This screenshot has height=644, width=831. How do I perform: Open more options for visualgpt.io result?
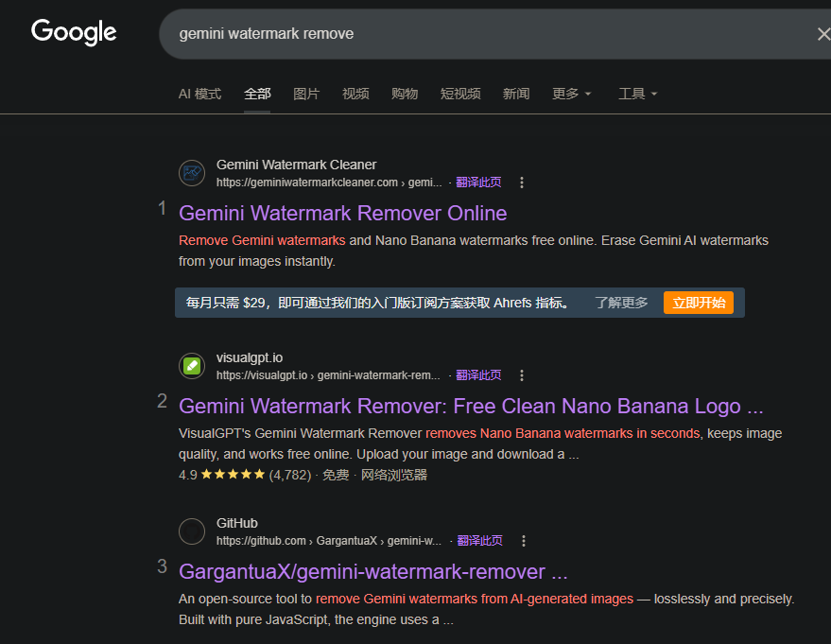[x=522, y=375]
